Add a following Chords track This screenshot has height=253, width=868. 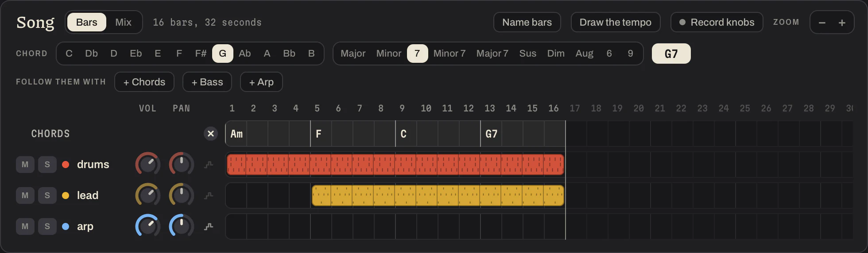click(x=144, y=82)
